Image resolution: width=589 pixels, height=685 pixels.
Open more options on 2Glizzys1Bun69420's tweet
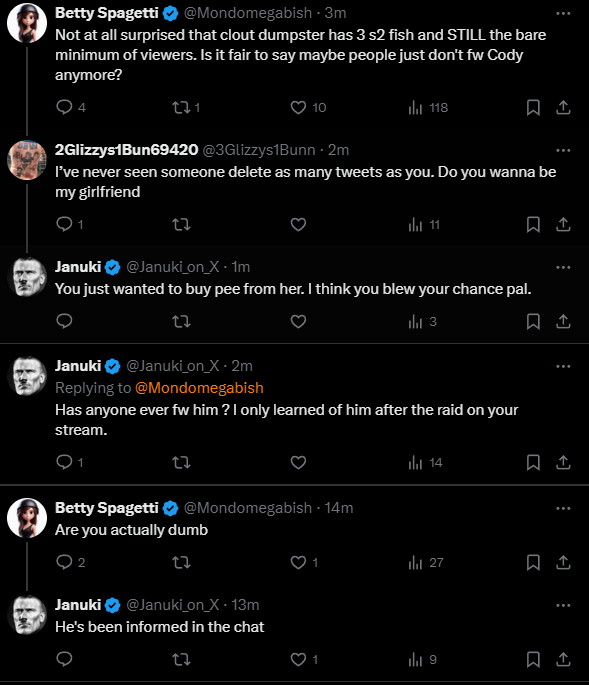(x=563, y=150)
